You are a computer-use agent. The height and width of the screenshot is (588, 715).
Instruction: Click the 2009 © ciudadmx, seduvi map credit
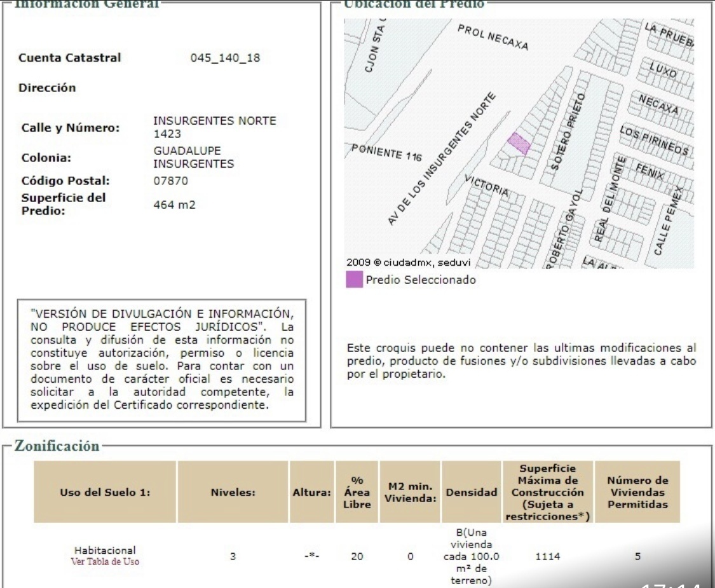[408, 263]
